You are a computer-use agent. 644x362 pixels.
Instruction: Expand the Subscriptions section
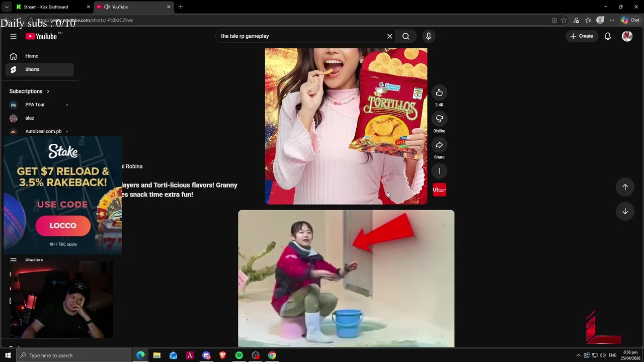click(x=29, y=91)
